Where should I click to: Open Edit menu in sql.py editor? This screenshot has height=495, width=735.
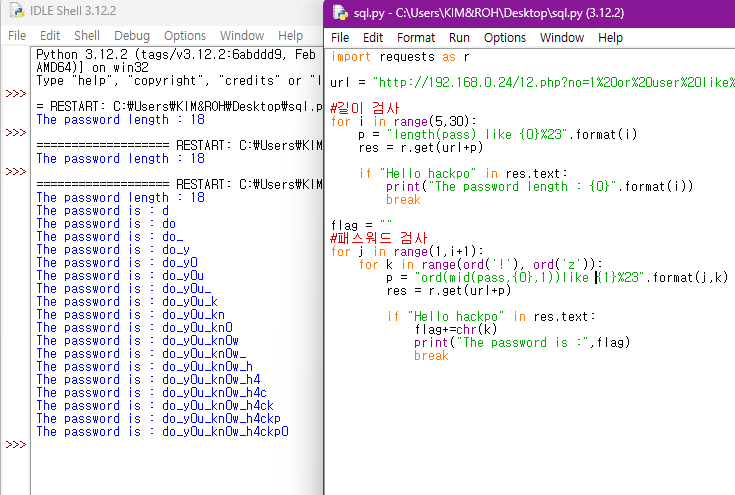pyautogui.click(x=373, y=38)
